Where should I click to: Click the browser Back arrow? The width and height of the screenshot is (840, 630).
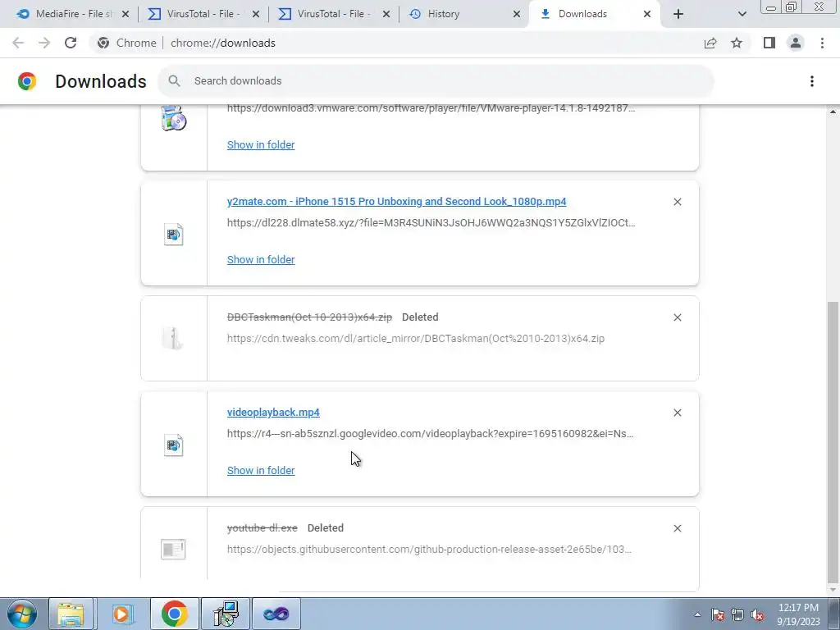pyautogui.click(x=18, y=43)
